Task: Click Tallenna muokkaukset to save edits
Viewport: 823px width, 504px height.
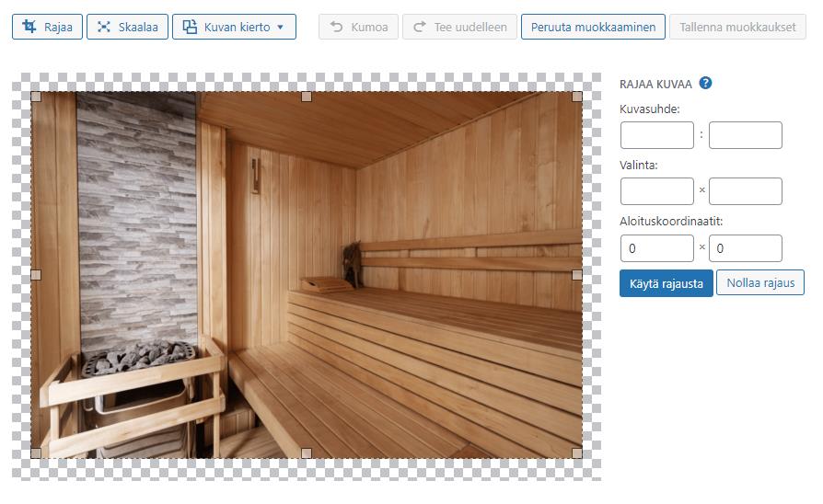Action: tap(737, 28)
